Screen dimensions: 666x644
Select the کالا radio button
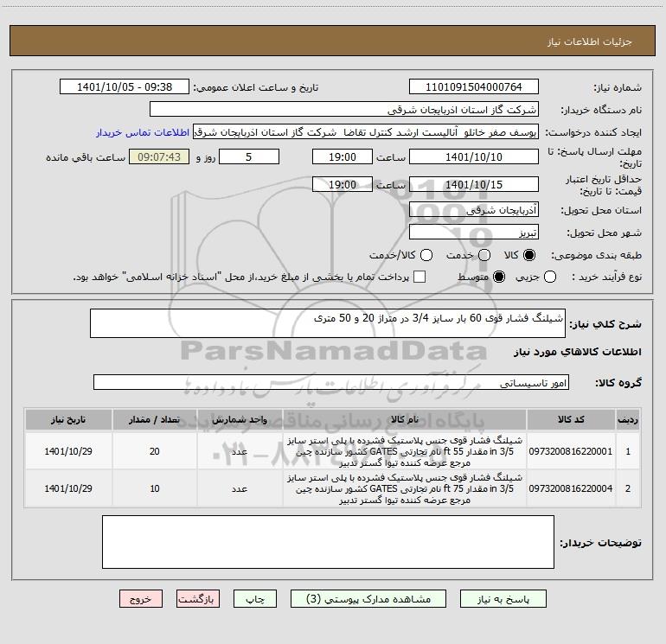click(x=529, y=255)
